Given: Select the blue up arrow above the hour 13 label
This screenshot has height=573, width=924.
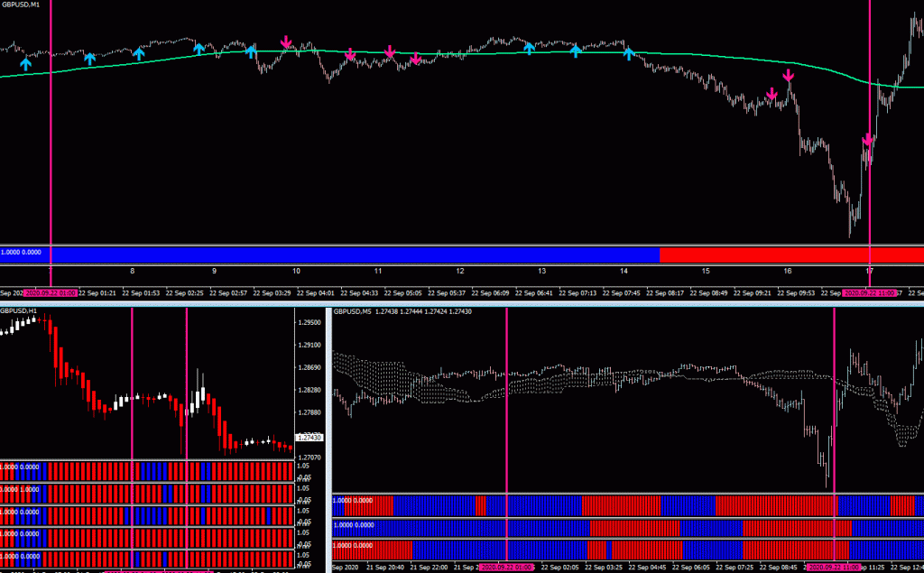Looking at the screenshot, I should point(529,49).
